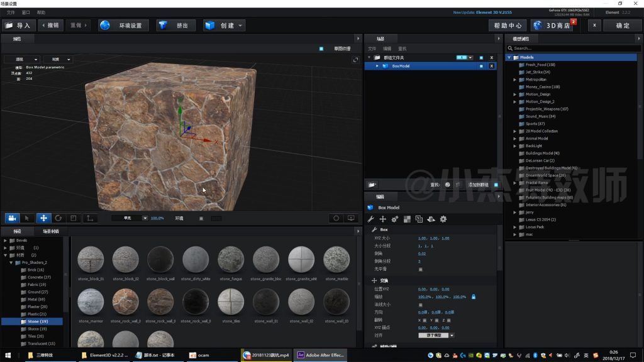
Task: Click the checkerboard texture icon in editor
Action: tap(407, 219)
